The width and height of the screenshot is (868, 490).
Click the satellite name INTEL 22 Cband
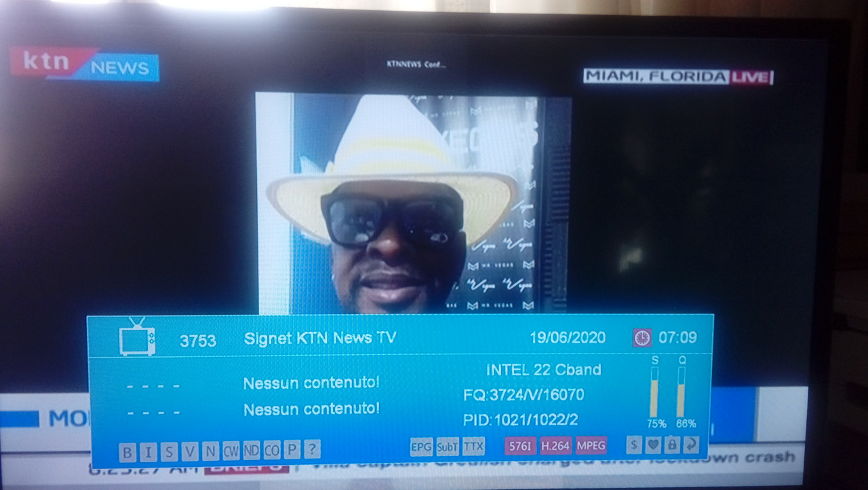coord(543,370)
